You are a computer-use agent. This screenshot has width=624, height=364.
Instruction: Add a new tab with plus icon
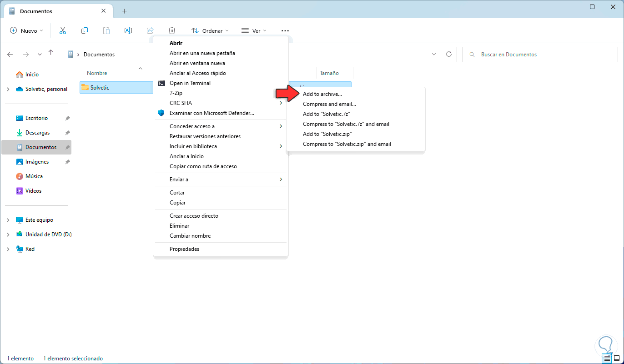click(x=124, y=11)
